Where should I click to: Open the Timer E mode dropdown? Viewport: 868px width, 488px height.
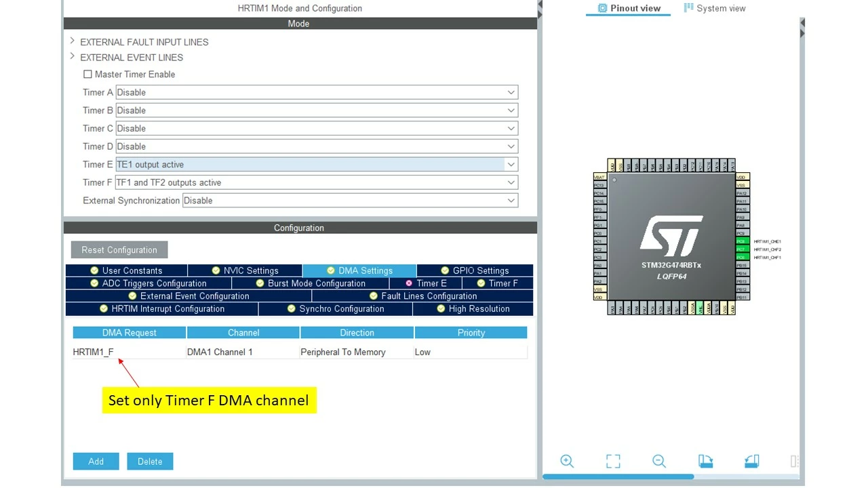click(317, 165)
